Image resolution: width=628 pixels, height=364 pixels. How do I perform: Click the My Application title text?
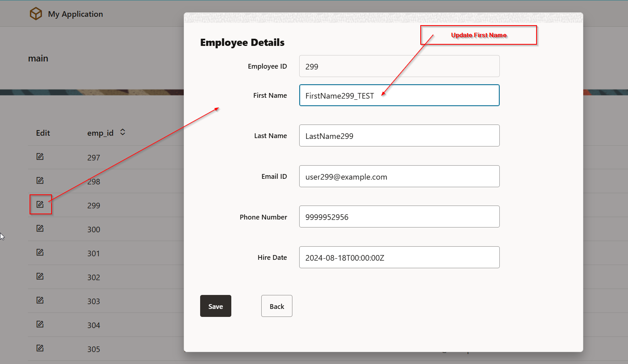76,14
